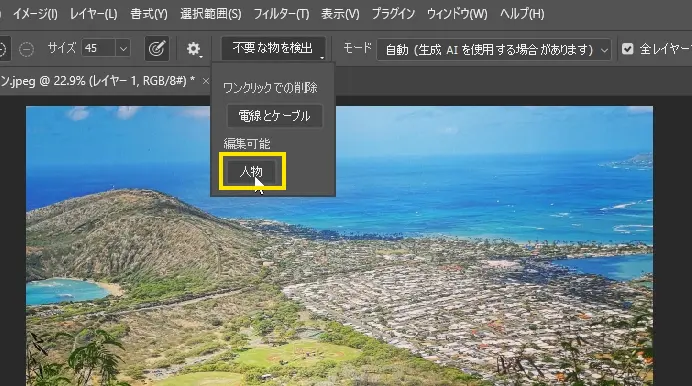The width and height of the screenshot is (692, 386).
Task: Open the gear settings icon
Action: 193,49
